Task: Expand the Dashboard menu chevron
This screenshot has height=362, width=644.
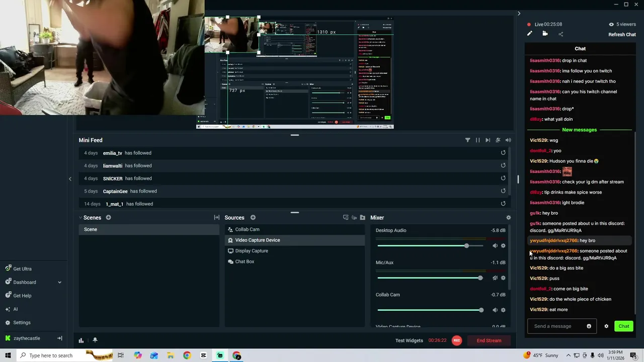Action: 59,283
